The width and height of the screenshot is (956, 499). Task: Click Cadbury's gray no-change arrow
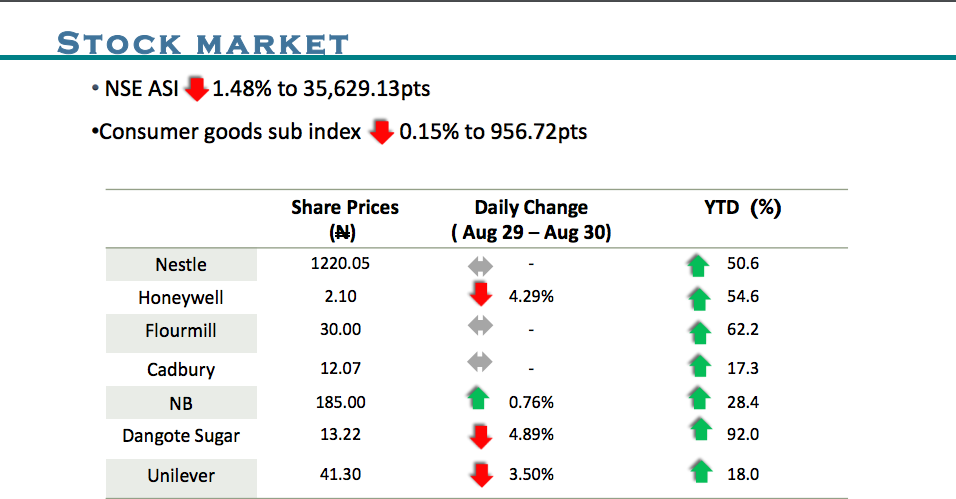coord(481,362)
